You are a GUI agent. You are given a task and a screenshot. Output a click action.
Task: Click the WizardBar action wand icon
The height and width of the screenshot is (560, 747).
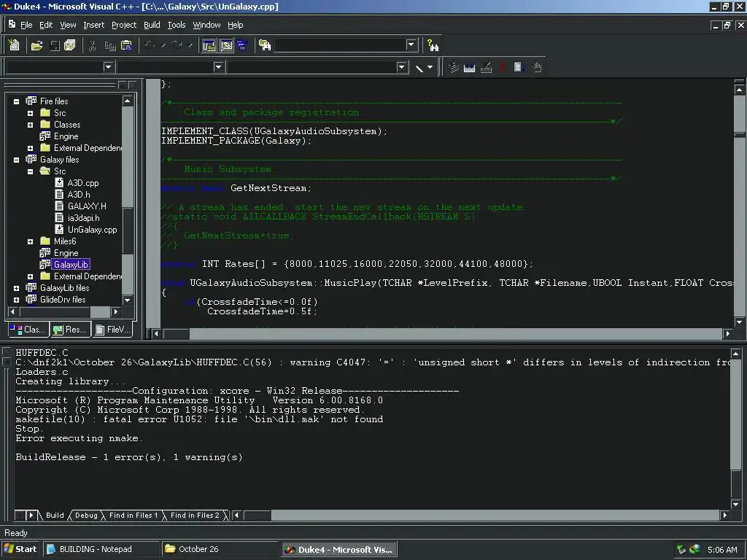(x=419, y=68)
